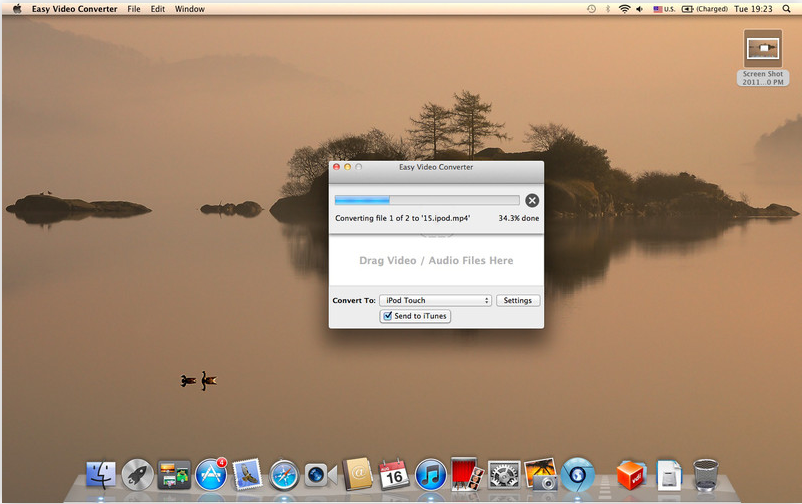
Task: Open the Convert To iPod Touch dropdown
Action: (x=435, y=300)
